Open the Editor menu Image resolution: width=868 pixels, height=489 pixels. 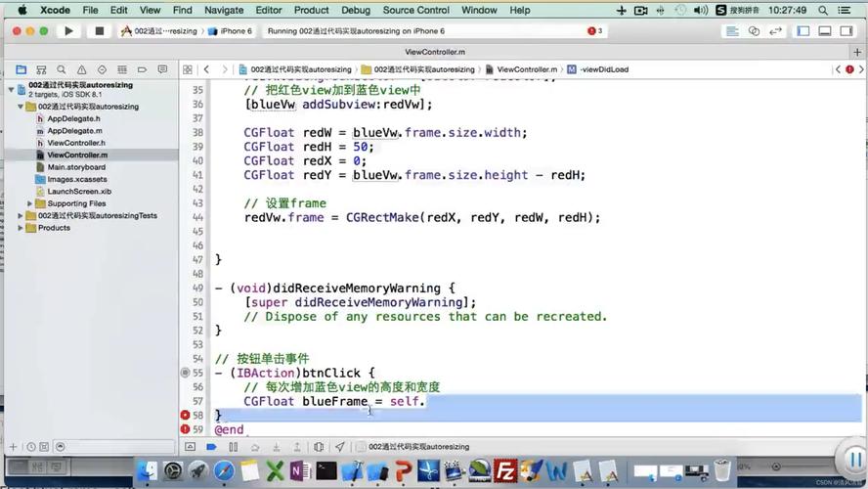point(269,10)
